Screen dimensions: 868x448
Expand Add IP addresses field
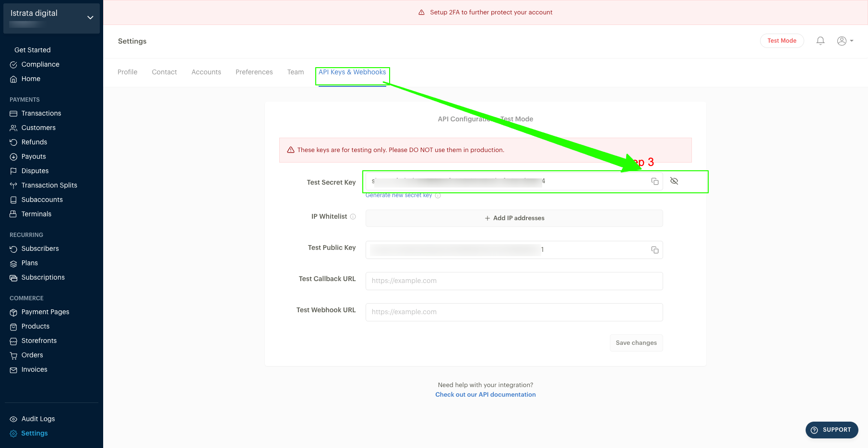point(514,218)
